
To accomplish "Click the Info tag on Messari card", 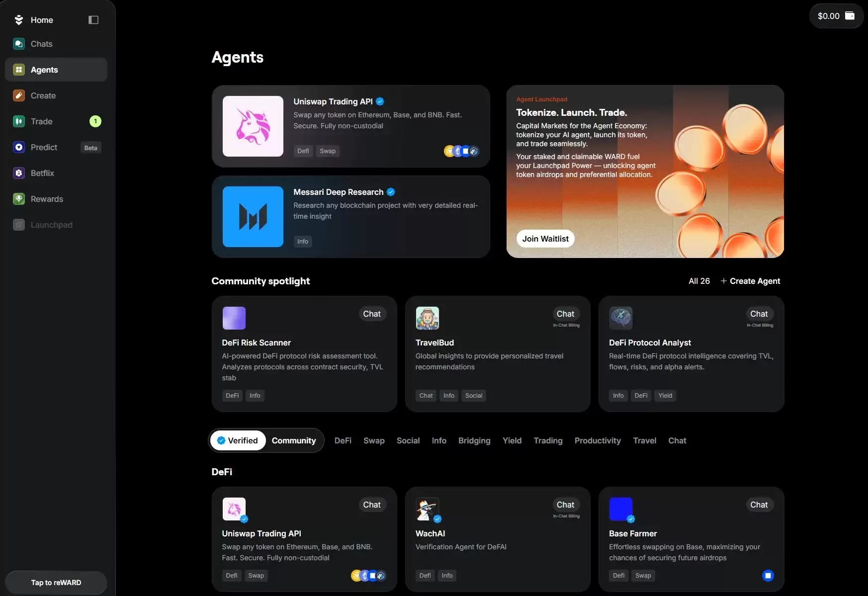I will pyautogui.click(x=303, y=242).
